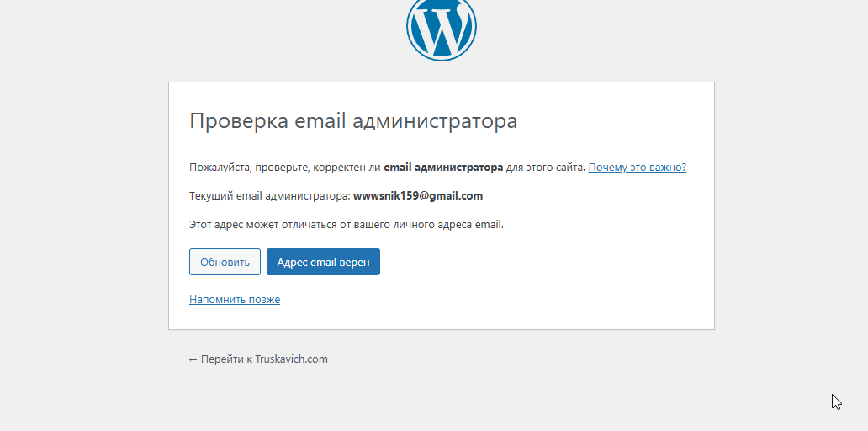The image size is (868, 431).
Task: Click the heading Проверка email администратора
Action: coord(353,120)
